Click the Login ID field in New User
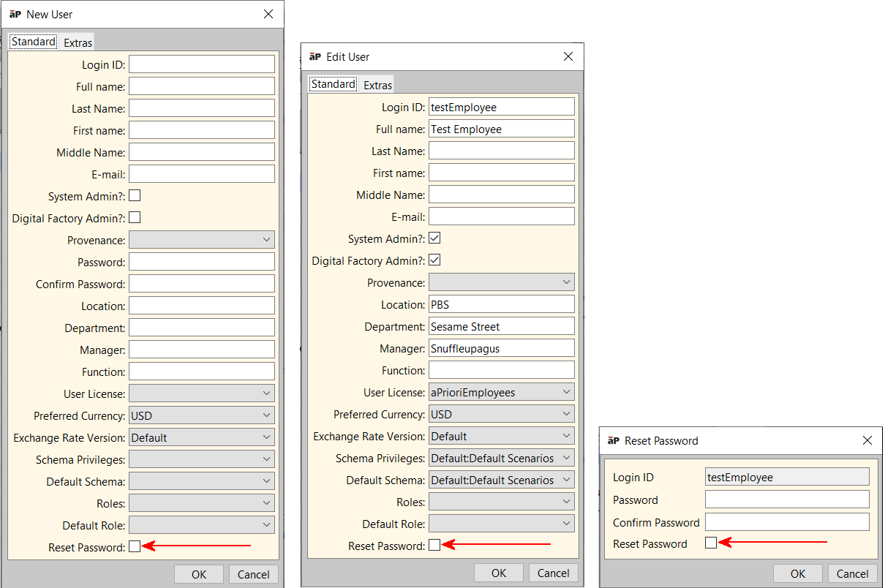Viewport: 885px width, 588px height. point(202,64)
